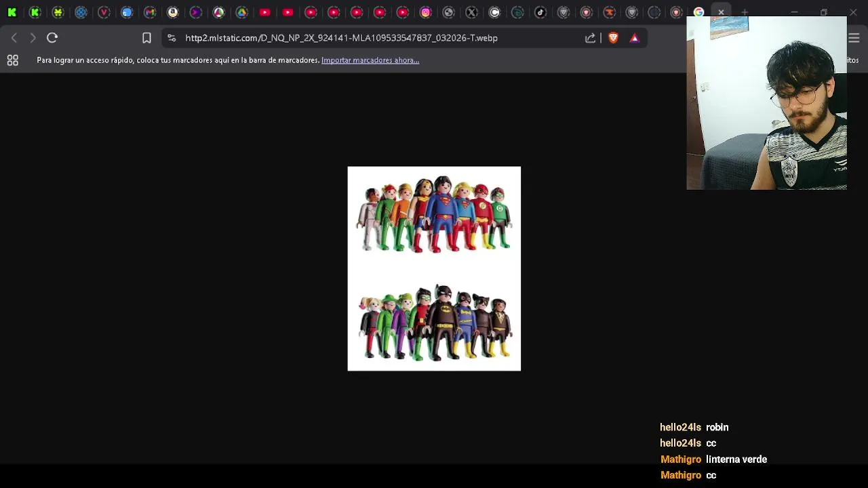
Task: Open the share icon in address bar
Action: [590, 38]
